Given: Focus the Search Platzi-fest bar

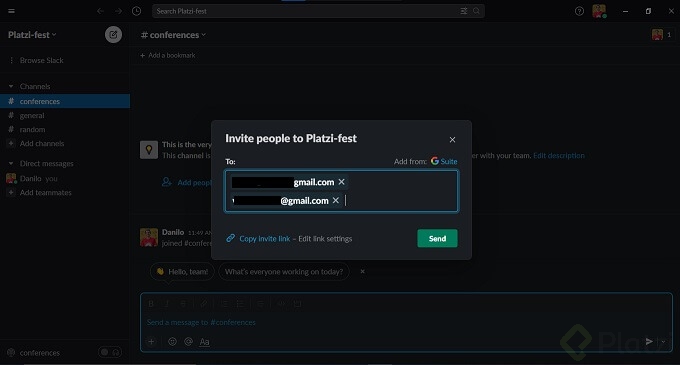Looking at the screenshot, I should click(x=318, y=11).
